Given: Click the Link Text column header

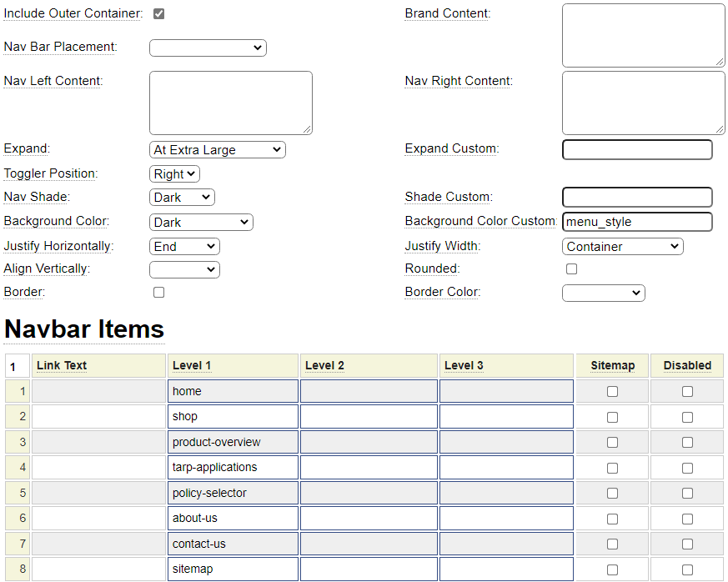Looking at the screenshot, I should [x=98, y=365].
